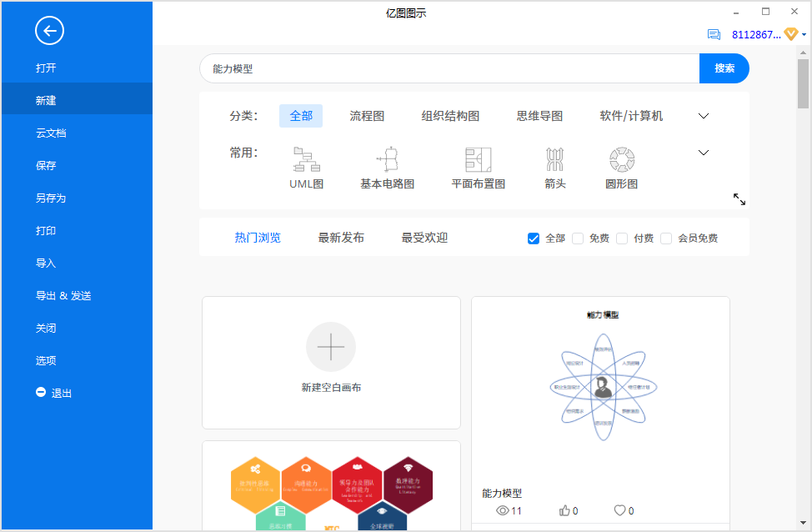Uncheck the 全部 filter checkbox

[534, 238]
